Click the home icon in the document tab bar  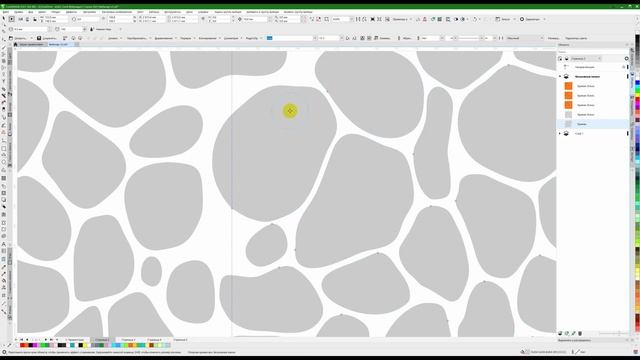coord(16,44)
